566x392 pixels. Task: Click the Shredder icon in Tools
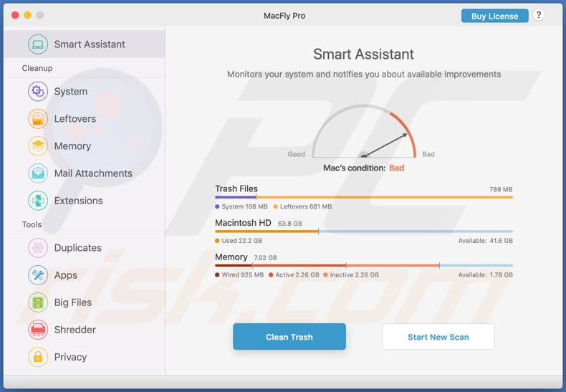[38, 330]
